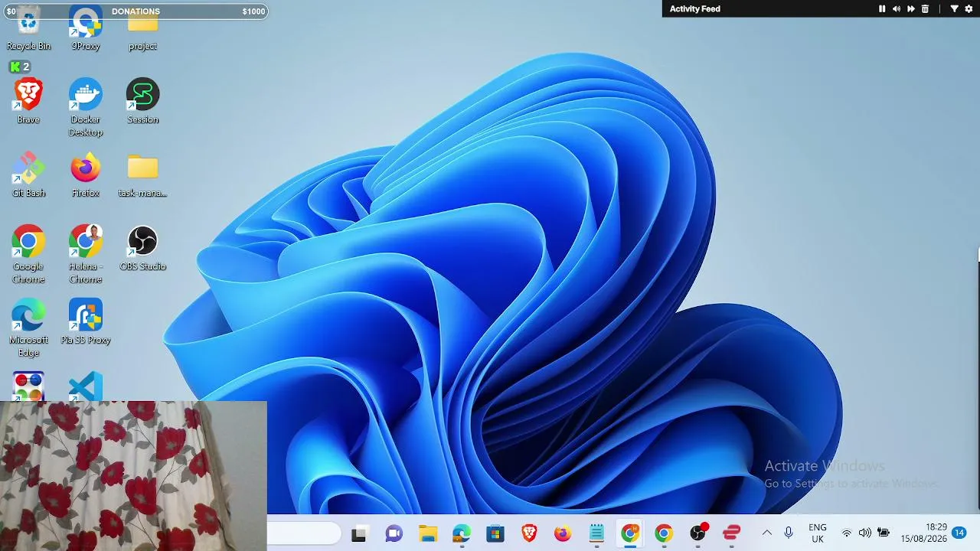This screenshot has height=551, width=980.
Task: Expand the hidden system tray icons
Action: coord(766,533)
